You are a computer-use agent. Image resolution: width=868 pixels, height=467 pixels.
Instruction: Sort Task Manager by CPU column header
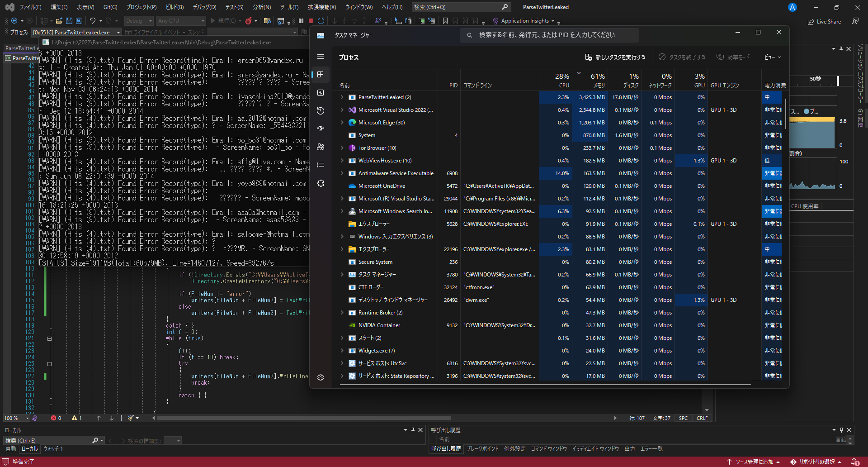pyautogui.click(x=556, y=80)
